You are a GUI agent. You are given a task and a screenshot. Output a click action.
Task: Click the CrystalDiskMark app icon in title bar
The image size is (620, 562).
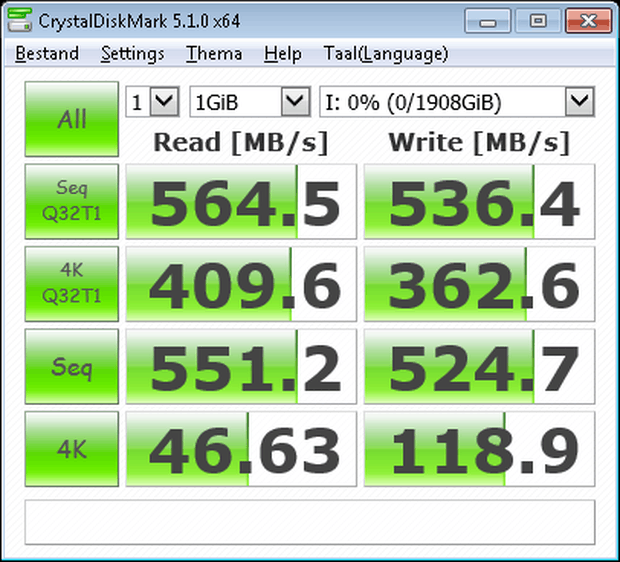19,20
